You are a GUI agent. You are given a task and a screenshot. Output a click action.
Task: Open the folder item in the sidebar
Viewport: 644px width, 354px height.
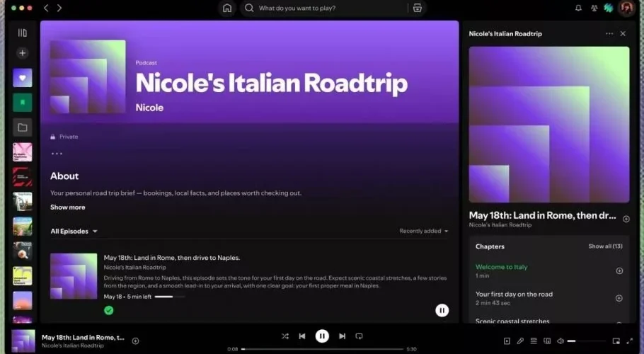23,127
